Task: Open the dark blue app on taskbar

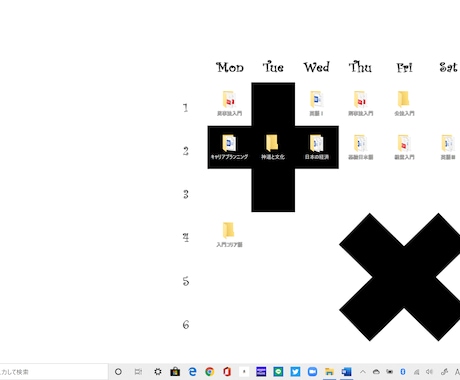Action: pyautogui.click(x=261, y=371)
